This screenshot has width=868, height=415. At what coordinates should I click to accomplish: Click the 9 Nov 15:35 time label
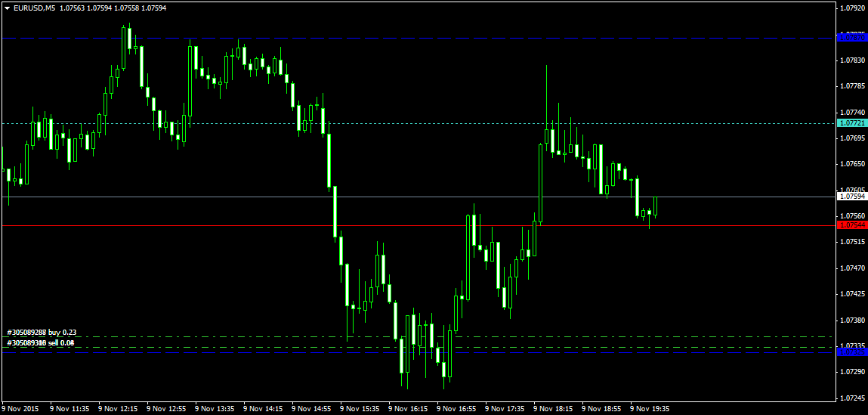coord(360,408)
